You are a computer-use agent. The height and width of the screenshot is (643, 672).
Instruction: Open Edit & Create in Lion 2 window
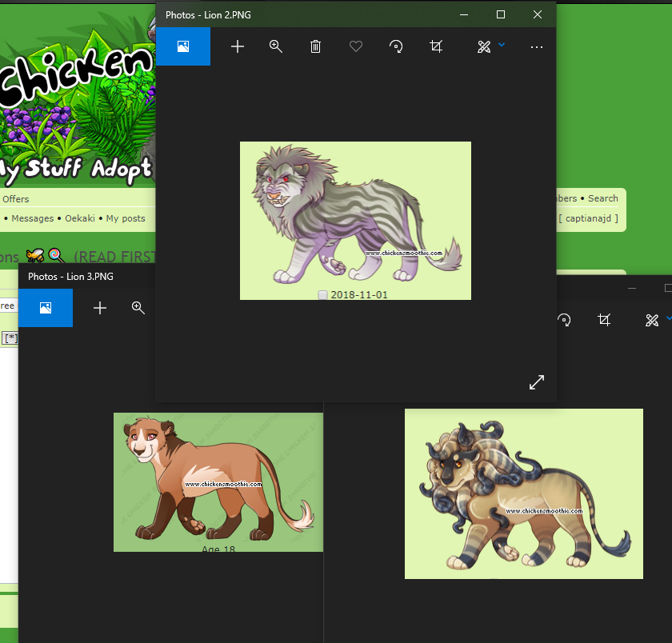pyautogui.click(x=484, y=46)
